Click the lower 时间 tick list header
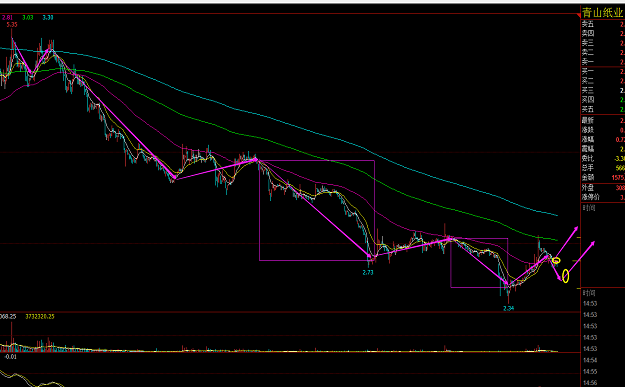This screenshot has height=387, width=625. tap(589, 293)
